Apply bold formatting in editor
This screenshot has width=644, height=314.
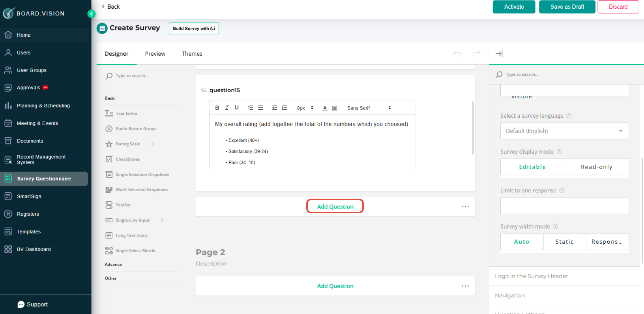pyautogui.click(x=217, y=108)
